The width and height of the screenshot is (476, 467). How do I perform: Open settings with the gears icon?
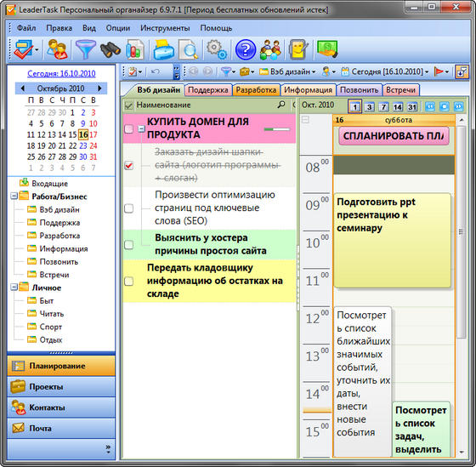pos(216,49)
